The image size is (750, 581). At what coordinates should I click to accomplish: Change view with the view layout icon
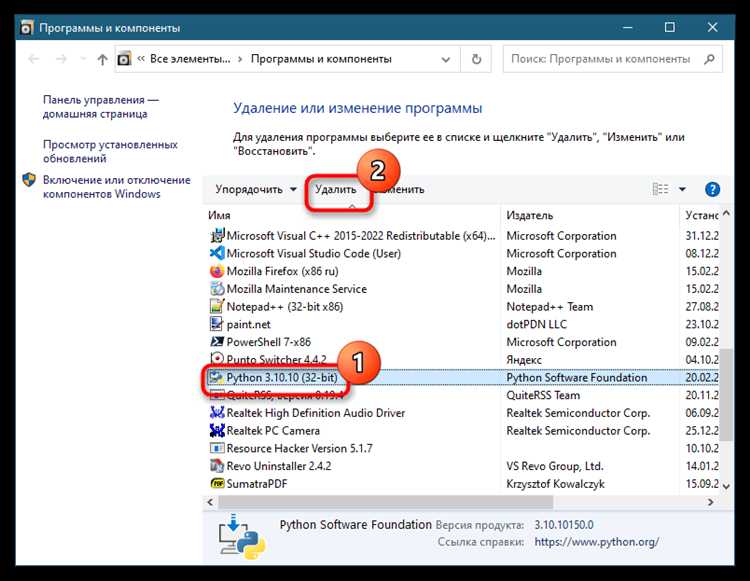[661, 189]
